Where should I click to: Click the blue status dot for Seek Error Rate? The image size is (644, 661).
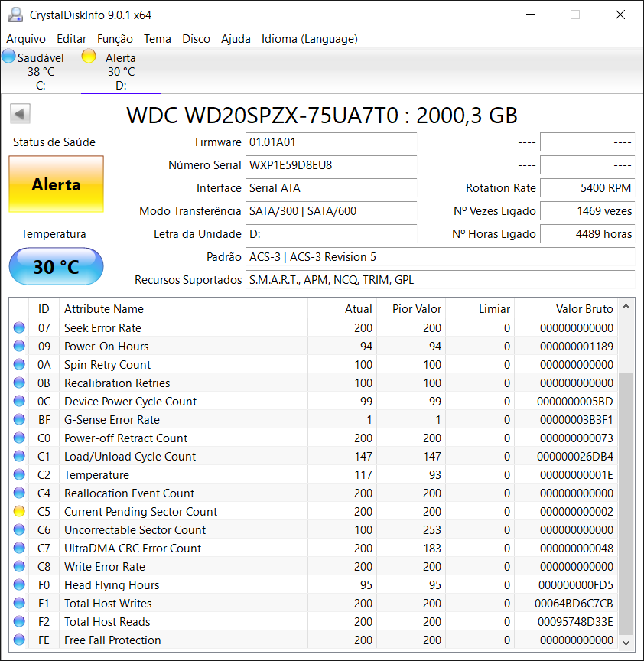tap(19, 327)
